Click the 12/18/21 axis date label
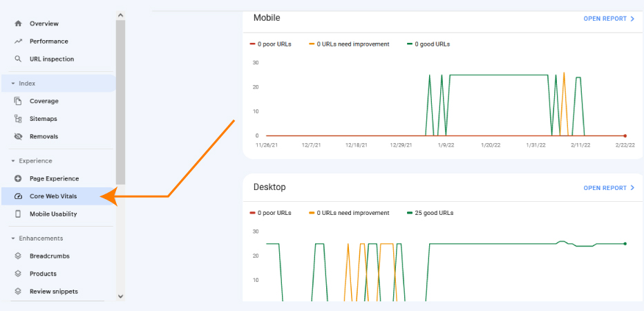The image size is (644, 311). click(356, 145)
